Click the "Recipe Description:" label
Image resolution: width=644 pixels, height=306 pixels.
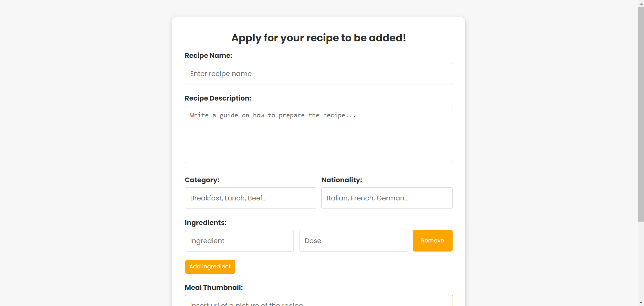(218, 98)
